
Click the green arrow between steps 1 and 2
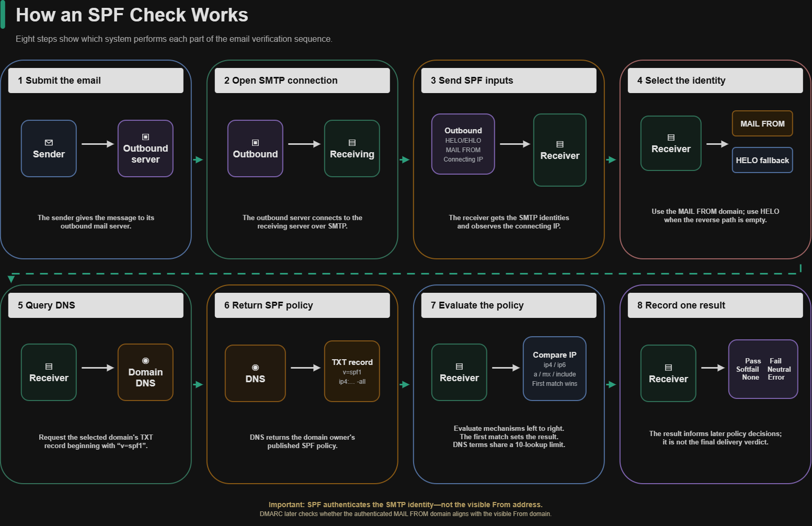tap(198, 159)
